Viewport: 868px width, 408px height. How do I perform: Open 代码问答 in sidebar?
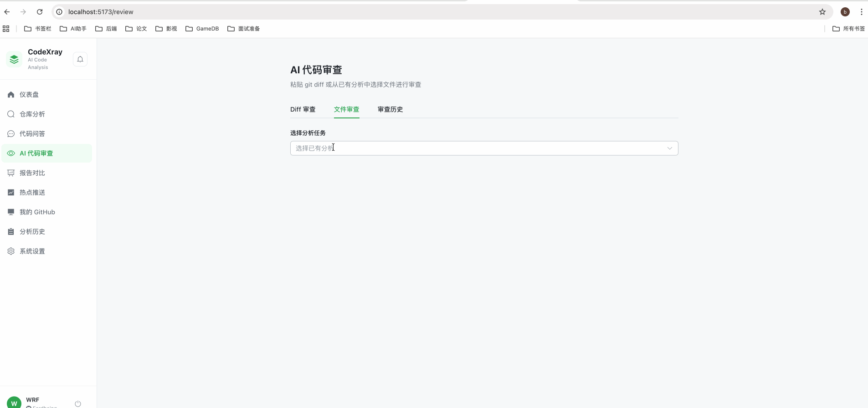tap(47, 134)
